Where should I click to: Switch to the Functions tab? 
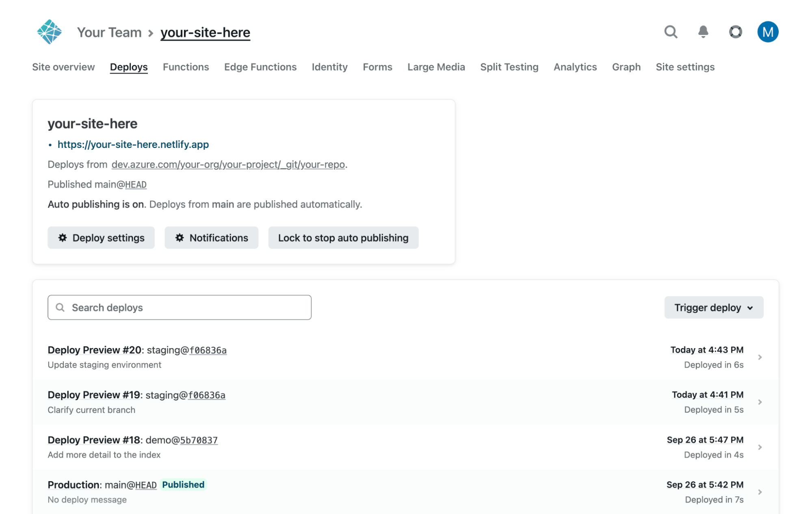pos(186,67)
